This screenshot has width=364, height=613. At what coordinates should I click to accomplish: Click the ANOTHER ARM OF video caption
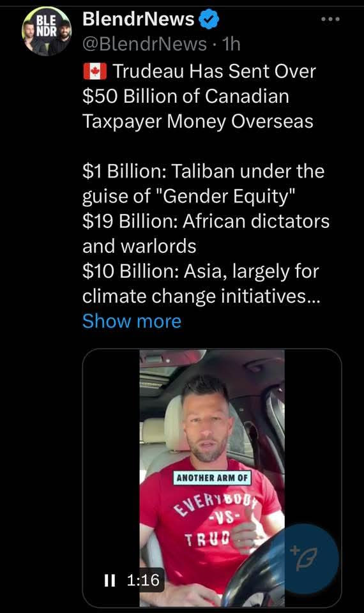(212, 478)
